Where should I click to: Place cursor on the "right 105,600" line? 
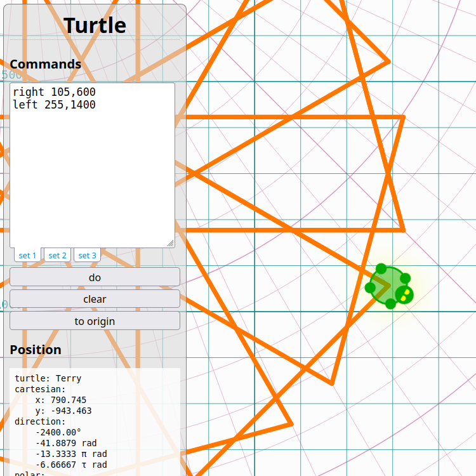click(x=55, y=91)
